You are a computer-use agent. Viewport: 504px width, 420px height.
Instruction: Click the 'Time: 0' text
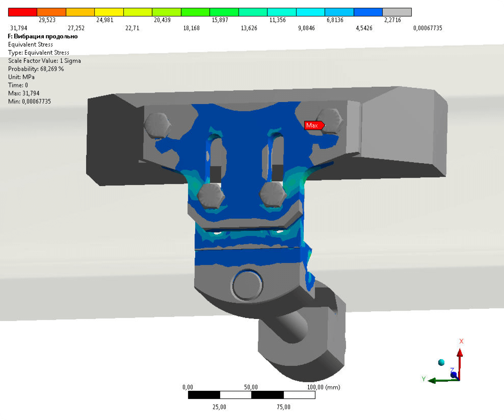[18, 85]
